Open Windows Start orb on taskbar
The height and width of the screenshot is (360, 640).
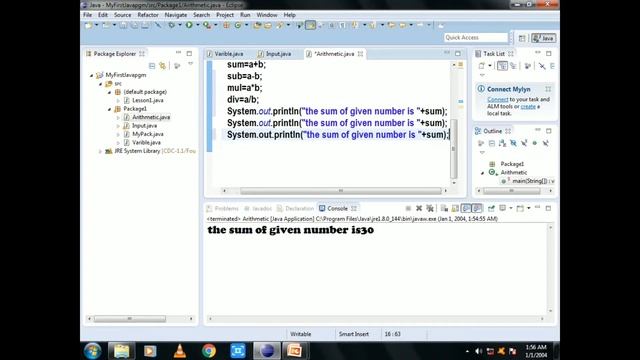click(x=93, y=351)
